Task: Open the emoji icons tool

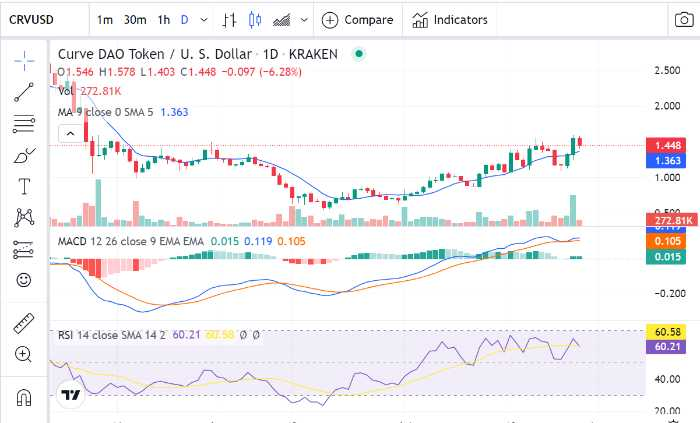Action: tap(24, 280)
